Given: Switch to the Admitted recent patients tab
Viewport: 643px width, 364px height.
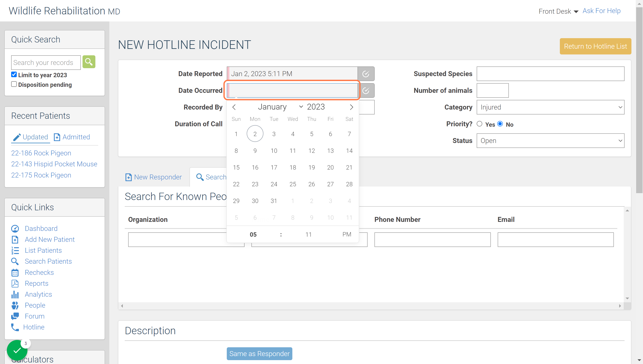Looking at the screenshot, I should pyautogui.click(x=72, y=137).
